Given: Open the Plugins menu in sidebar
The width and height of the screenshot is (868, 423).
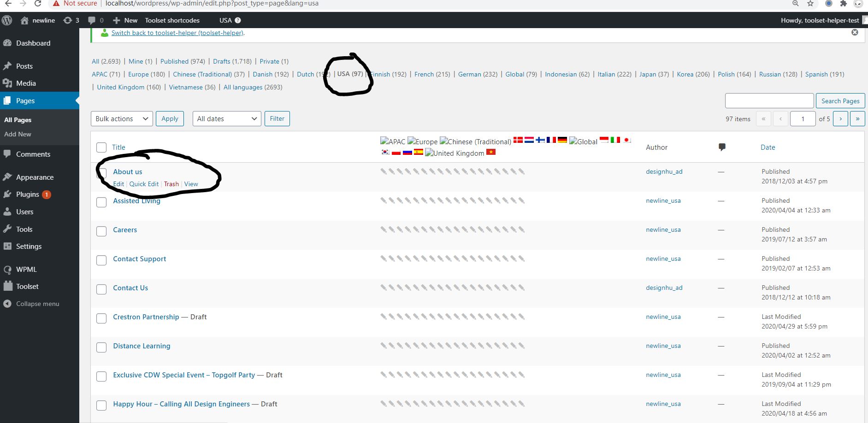Looking at the screenshot, I should point(28,194).
